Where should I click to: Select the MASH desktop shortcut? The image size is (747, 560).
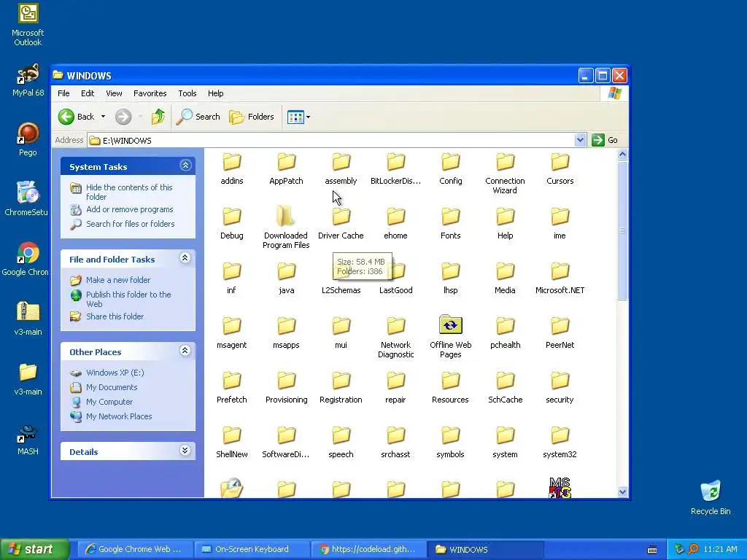click(28, 439)
